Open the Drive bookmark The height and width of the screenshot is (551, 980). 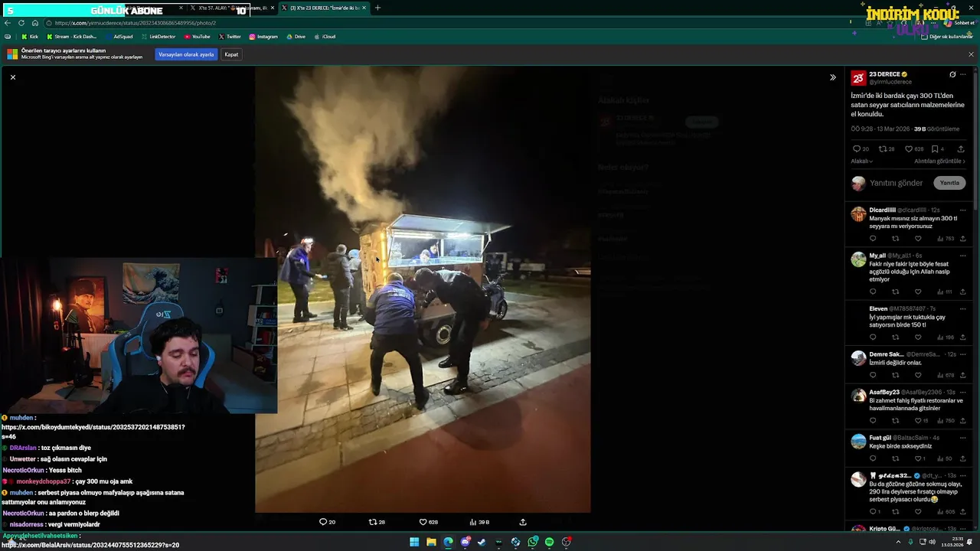click(296, 37)
